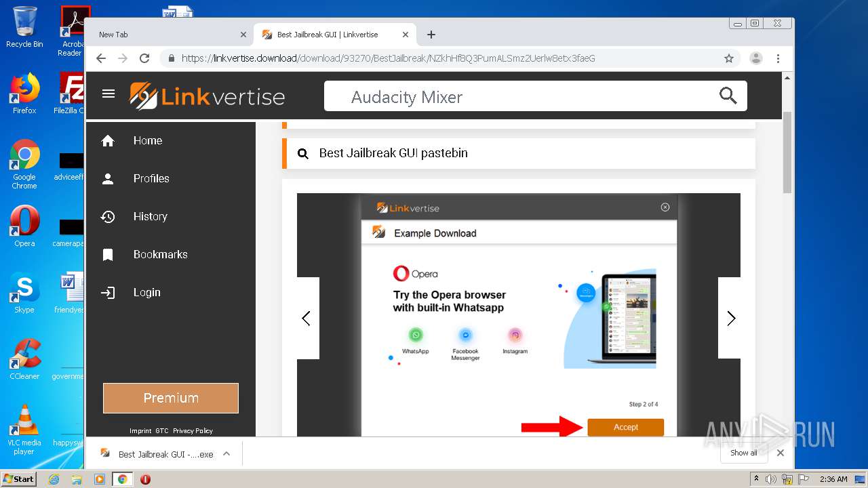868x488 pixels.
Task: Show hidden system tray icons
Action: click(756, 479)
